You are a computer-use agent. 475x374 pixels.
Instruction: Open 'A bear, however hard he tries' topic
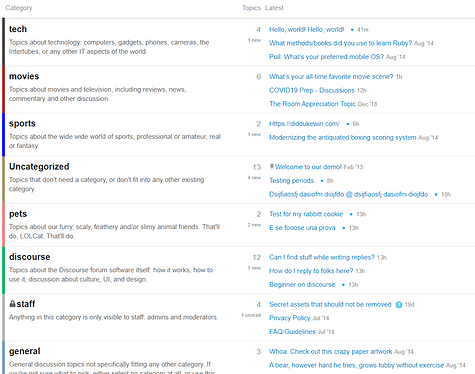click(356, 365)
